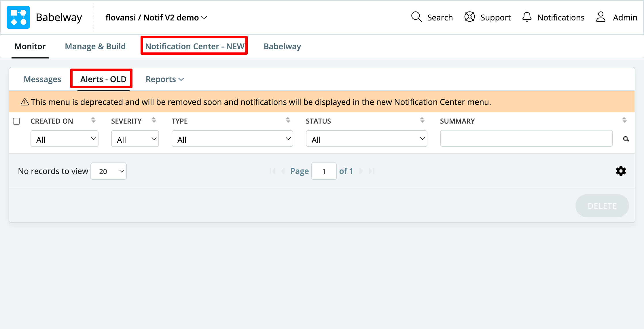Open the Type filter dropdown
644x329 pixels.
pos(232,139)
